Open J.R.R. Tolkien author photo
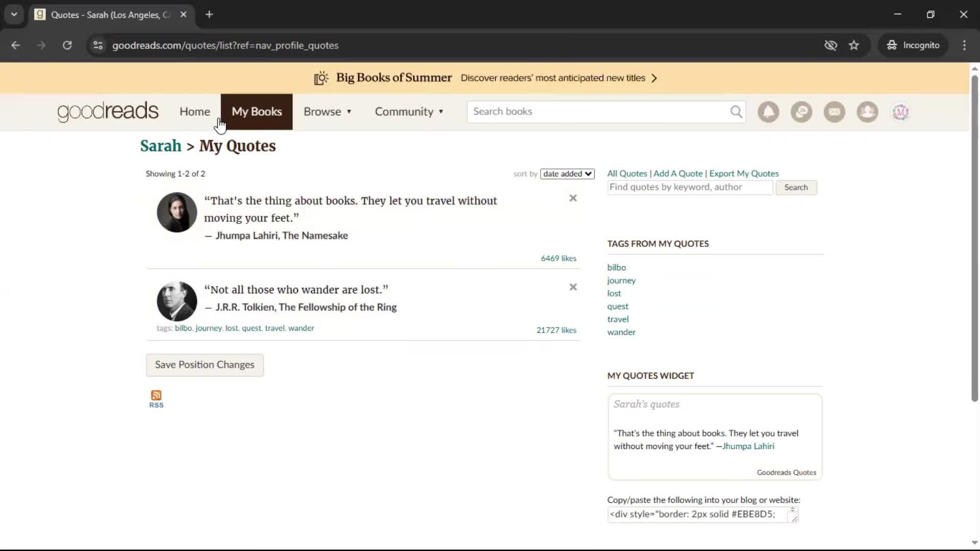Viewport: 980px width, 551px height. click(177, 302)
